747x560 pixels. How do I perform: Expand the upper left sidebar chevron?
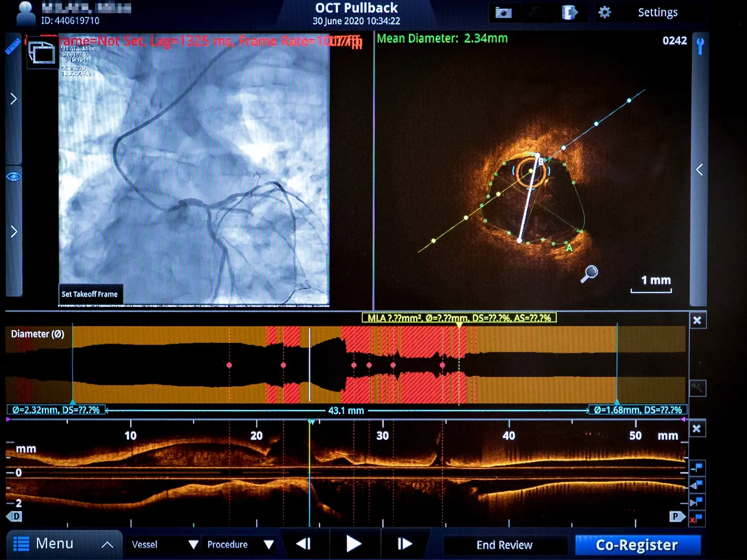coord(14,99)
